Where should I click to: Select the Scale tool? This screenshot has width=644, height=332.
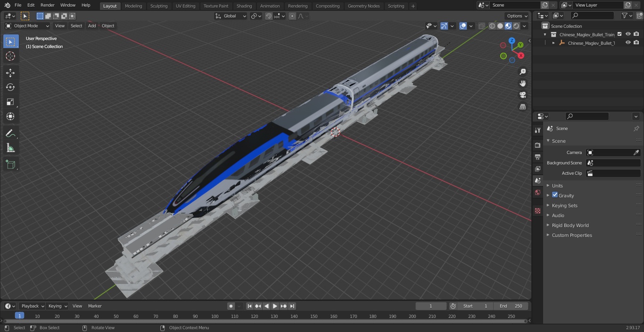10,102
